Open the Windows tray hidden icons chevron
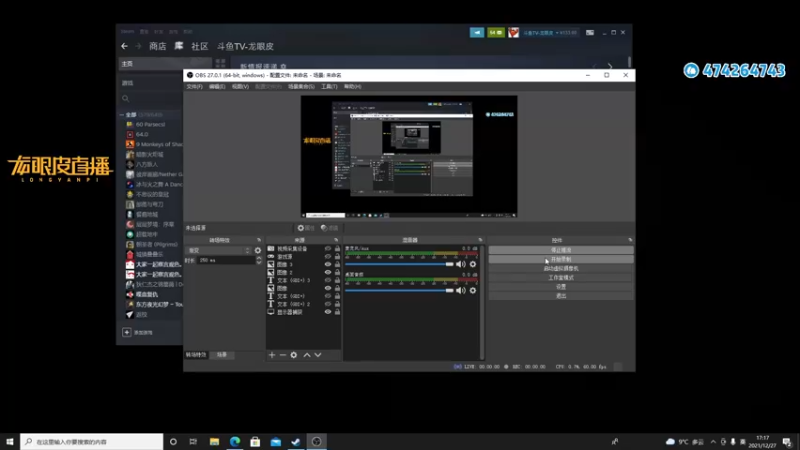The height and width of the screenshot is (450, 800). 713,441
